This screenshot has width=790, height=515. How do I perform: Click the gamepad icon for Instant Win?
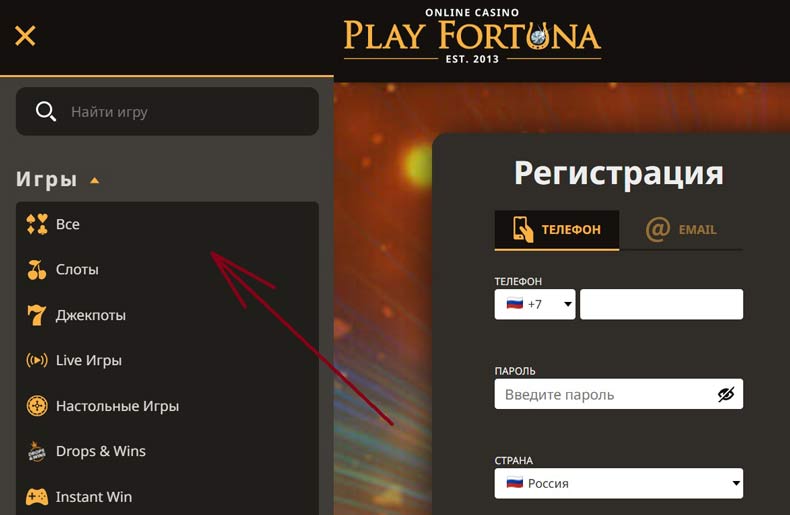coord(37,497)
